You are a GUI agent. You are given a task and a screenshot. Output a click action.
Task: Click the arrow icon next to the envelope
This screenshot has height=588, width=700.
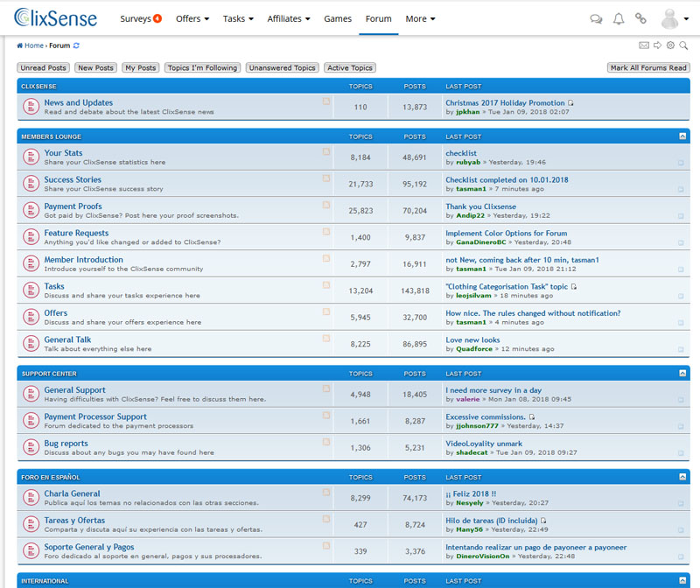658,45
